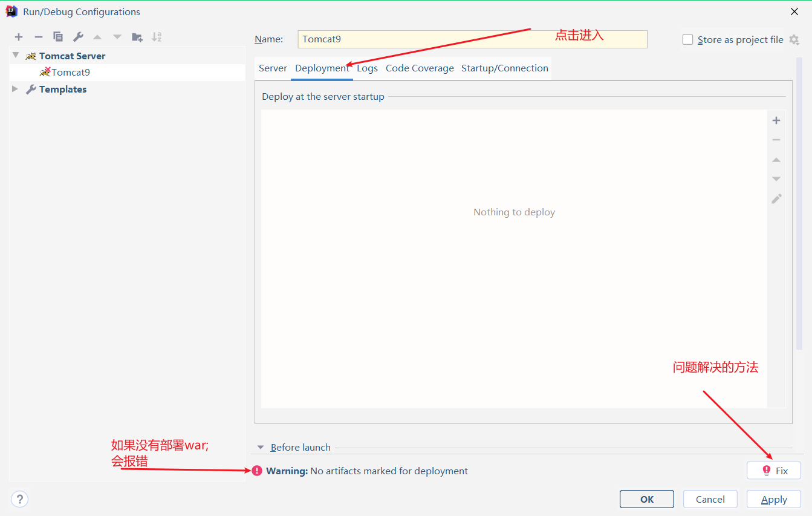Viewport: 812px width, 516px height.
Task: Move configuration down in left toolbar
Action: click(117, 37)
